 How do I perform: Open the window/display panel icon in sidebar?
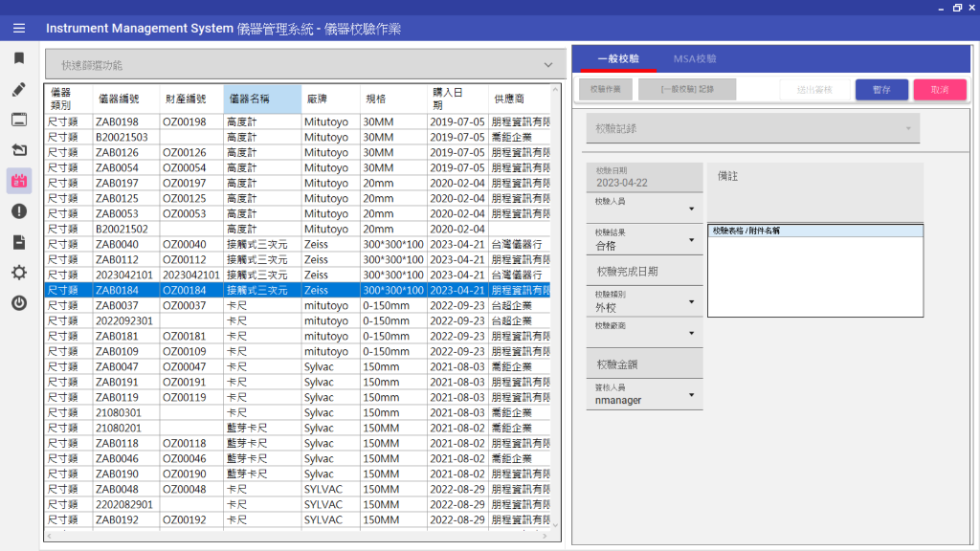pyautogui.click(x=18, y=120)
